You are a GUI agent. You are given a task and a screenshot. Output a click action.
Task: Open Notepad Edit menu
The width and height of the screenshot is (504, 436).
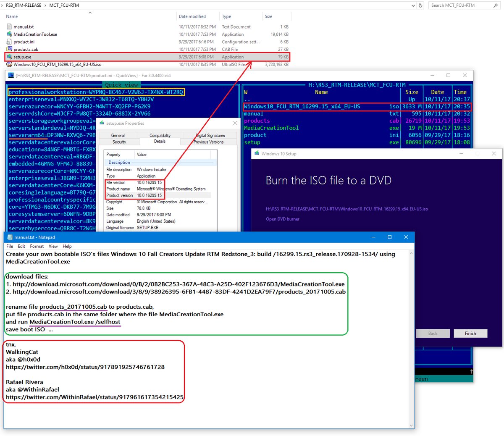pyautogui.click(x=21, y=247)
